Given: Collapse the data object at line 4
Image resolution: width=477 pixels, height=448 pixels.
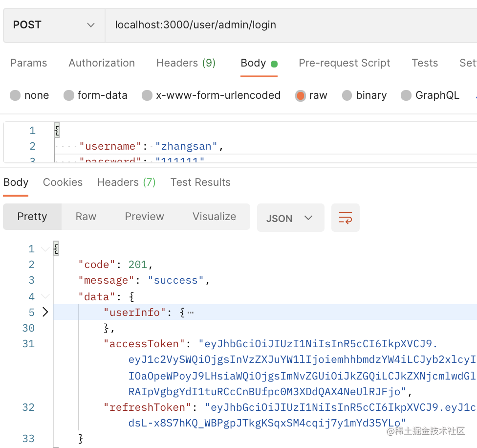Looking at the screenshot, I should point(45,296).
